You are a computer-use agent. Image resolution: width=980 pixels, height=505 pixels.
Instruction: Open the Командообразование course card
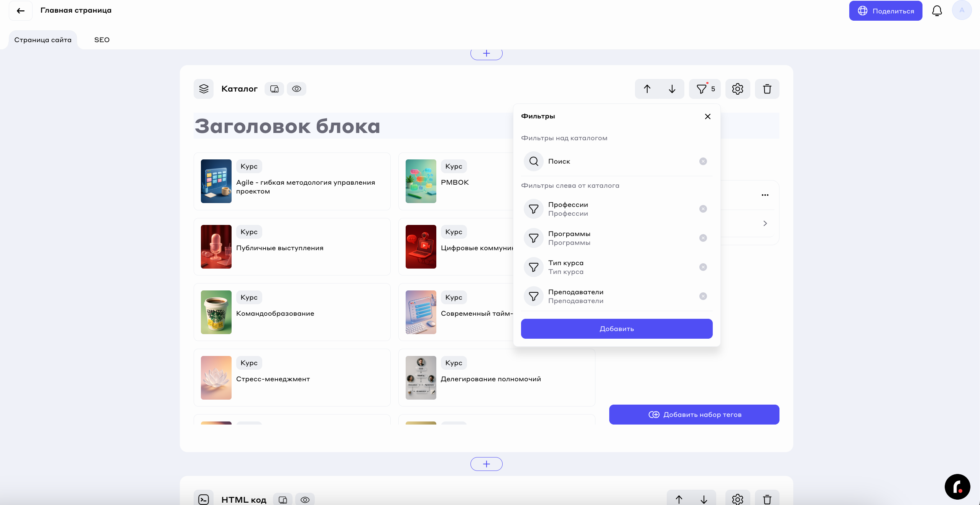(292, 312)
